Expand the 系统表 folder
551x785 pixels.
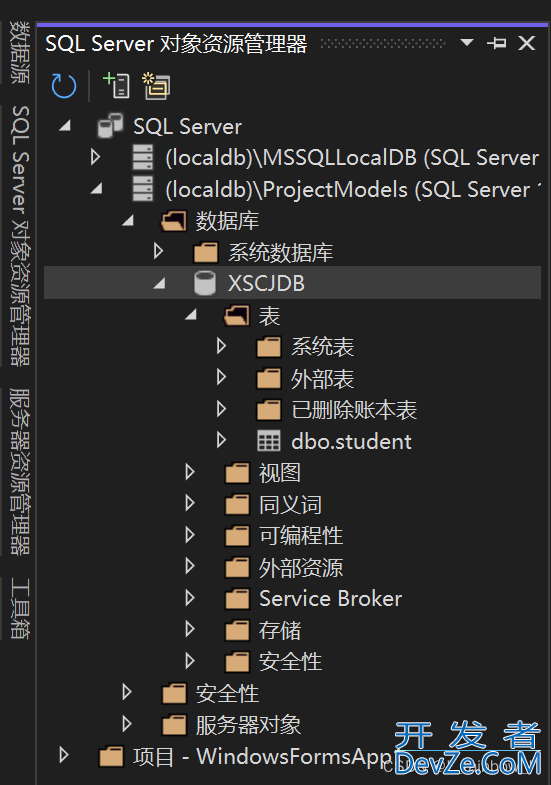coord(221,346)
